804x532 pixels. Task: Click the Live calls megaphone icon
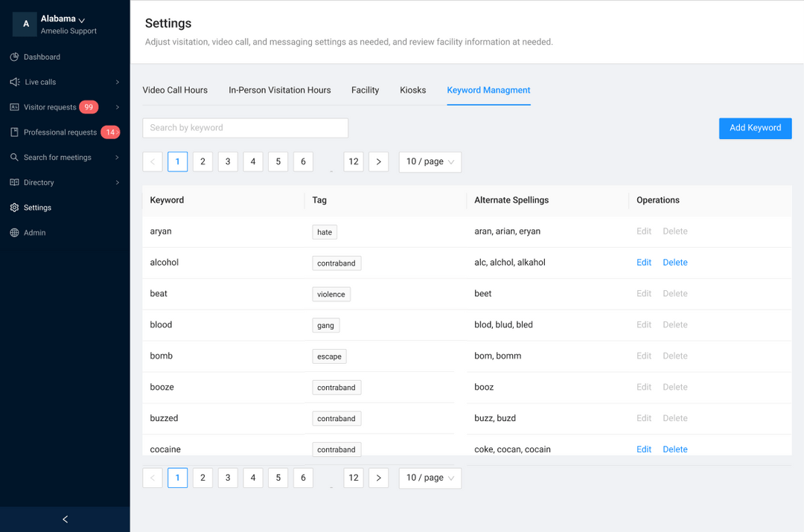[14, 82]
